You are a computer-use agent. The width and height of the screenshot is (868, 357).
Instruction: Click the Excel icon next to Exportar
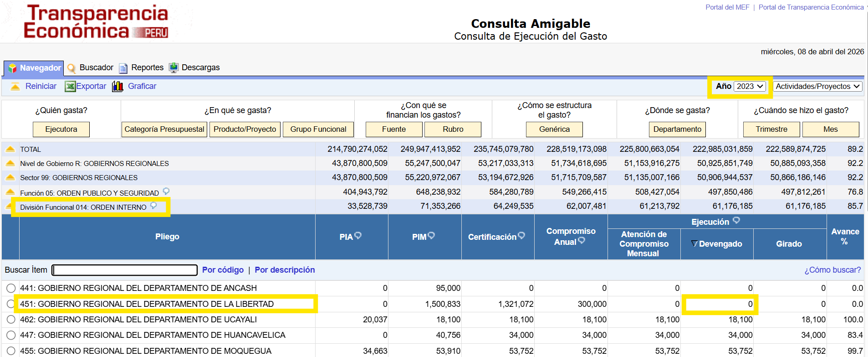[x=70, y=86]
